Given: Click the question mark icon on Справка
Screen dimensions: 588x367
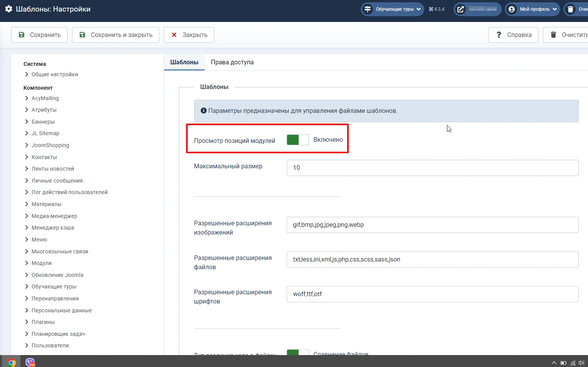Looking at the screenshot, I should [499, 35].
